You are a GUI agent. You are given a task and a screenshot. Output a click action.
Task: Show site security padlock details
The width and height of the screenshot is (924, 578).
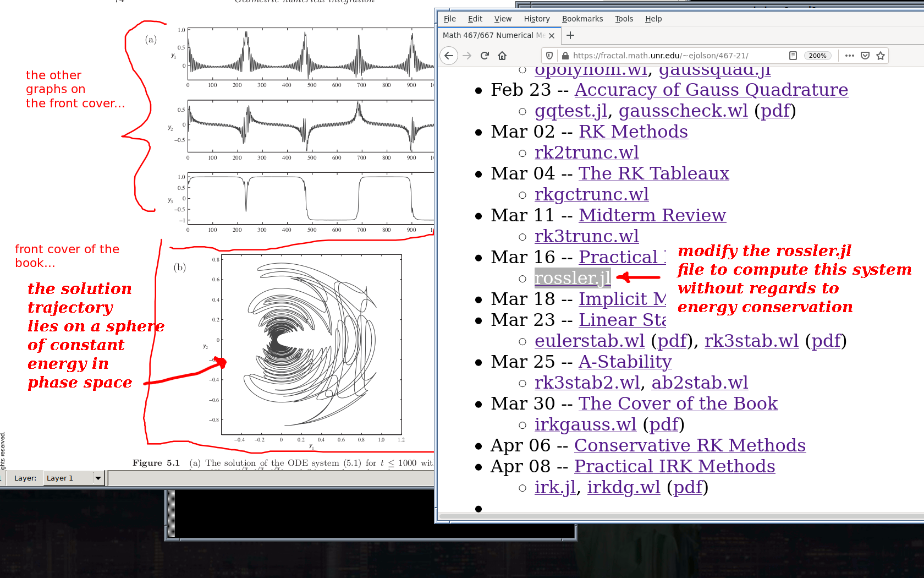[565, 56]
